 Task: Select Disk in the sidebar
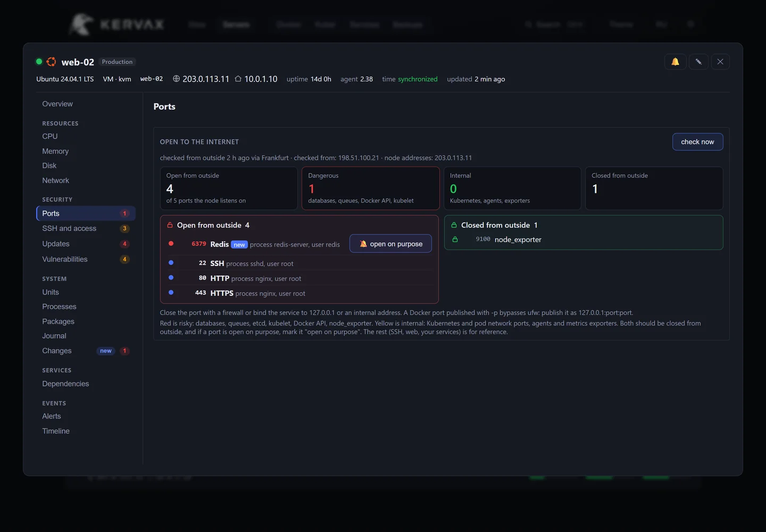click(x=86, y=165)
